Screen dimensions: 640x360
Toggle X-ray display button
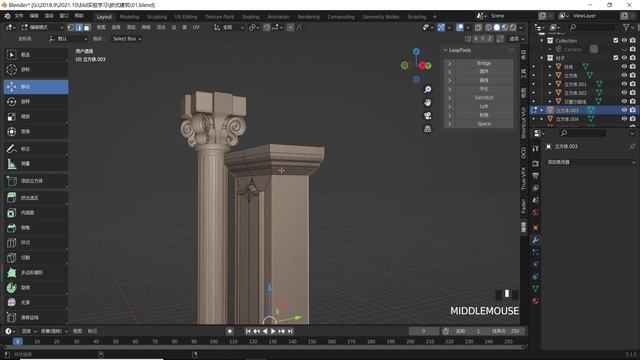(x=478, y=27)
